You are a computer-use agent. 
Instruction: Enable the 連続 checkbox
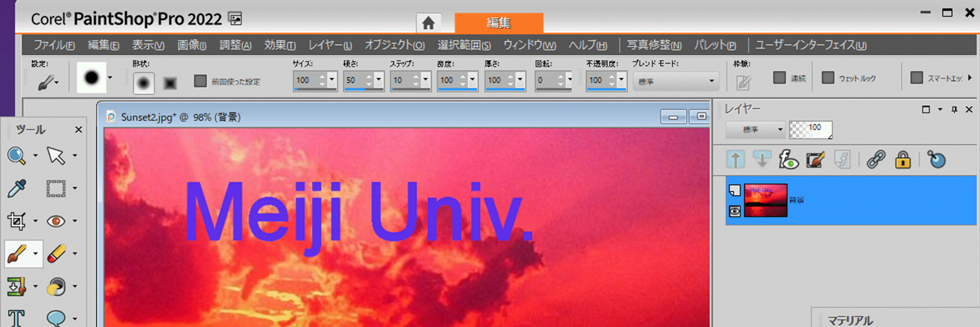coord(779,78)
